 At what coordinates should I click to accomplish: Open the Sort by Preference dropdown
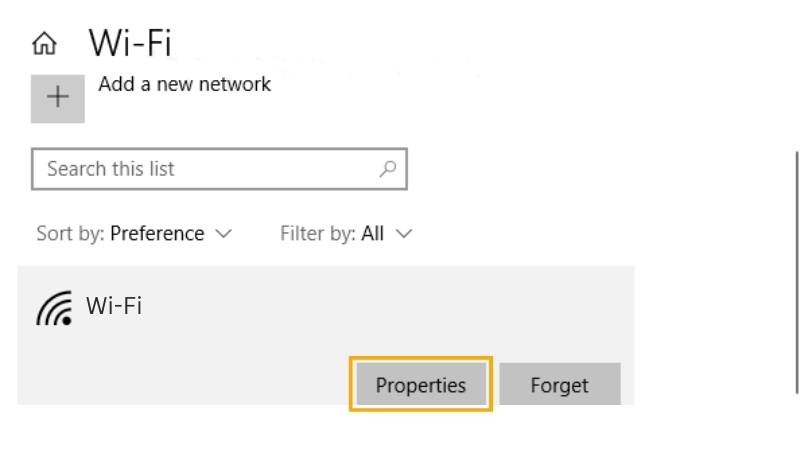pyautogui.click(x=134, y=234)
